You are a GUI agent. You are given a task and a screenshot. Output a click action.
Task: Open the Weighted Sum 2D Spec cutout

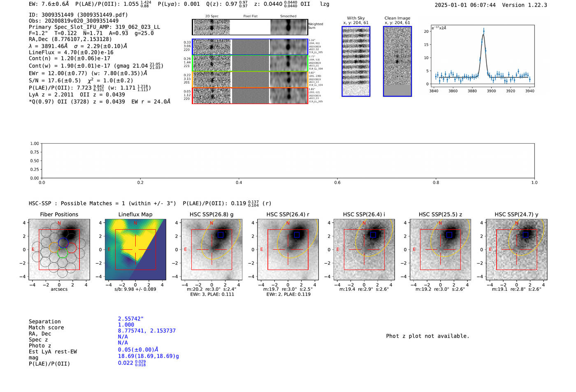click(x=212, y=27)
